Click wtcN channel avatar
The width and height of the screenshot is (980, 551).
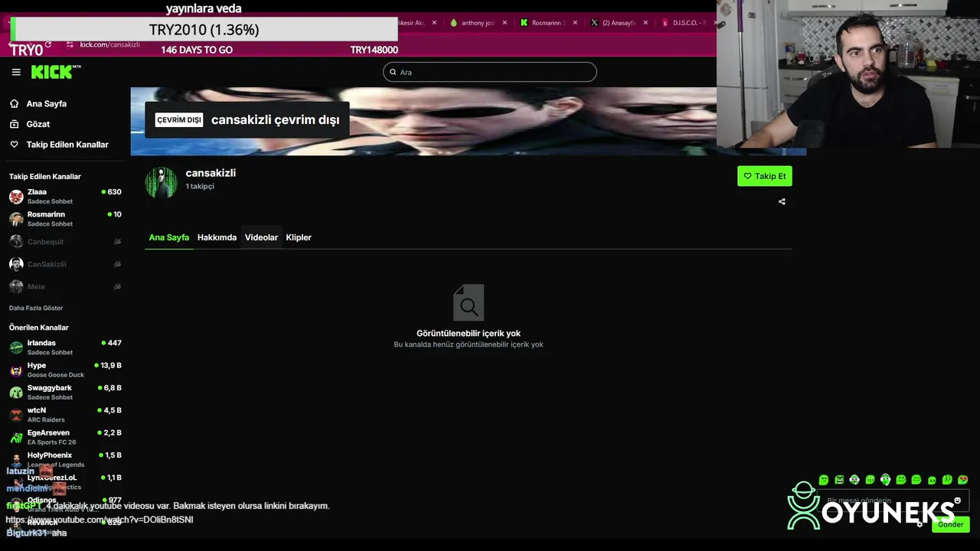[16, 415]
